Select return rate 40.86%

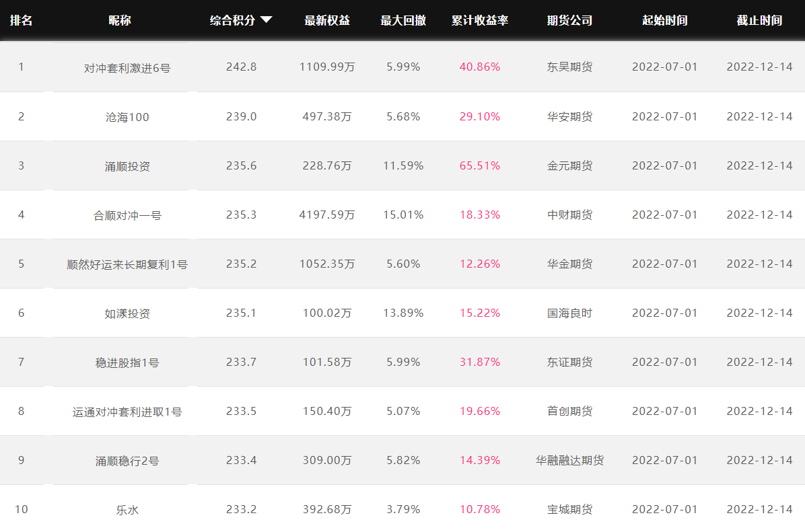coord(479,67)
